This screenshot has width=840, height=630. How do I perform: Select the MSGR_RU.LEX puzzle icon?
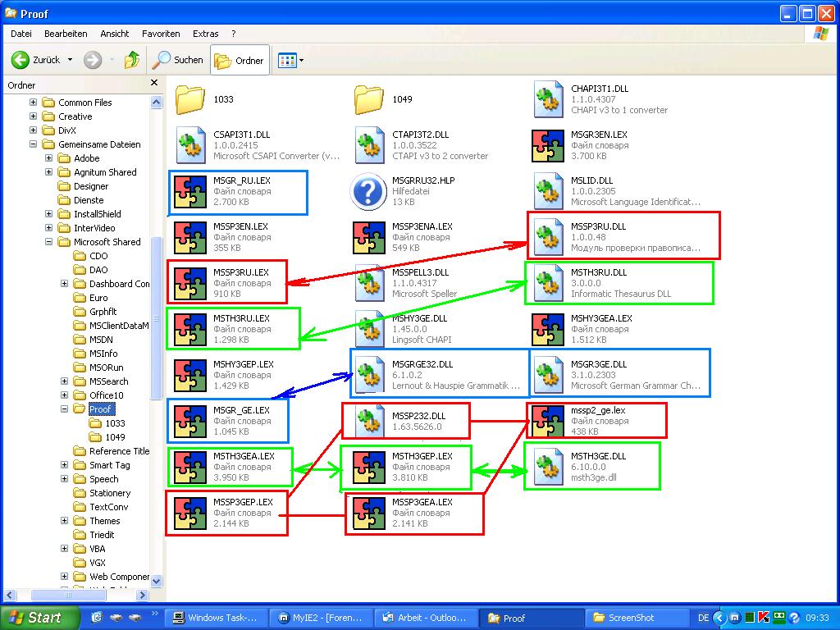pos(190,191)
